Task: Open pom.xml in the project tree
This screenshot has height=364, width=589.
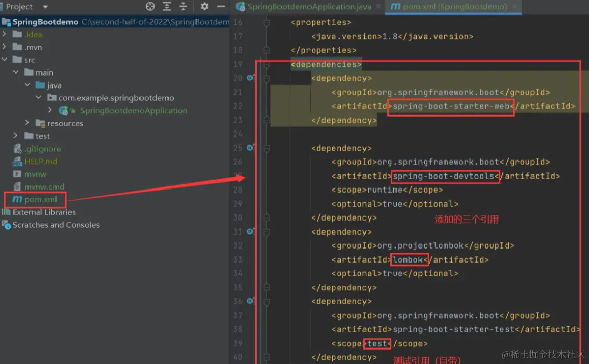Action: (x=40, y=199)
